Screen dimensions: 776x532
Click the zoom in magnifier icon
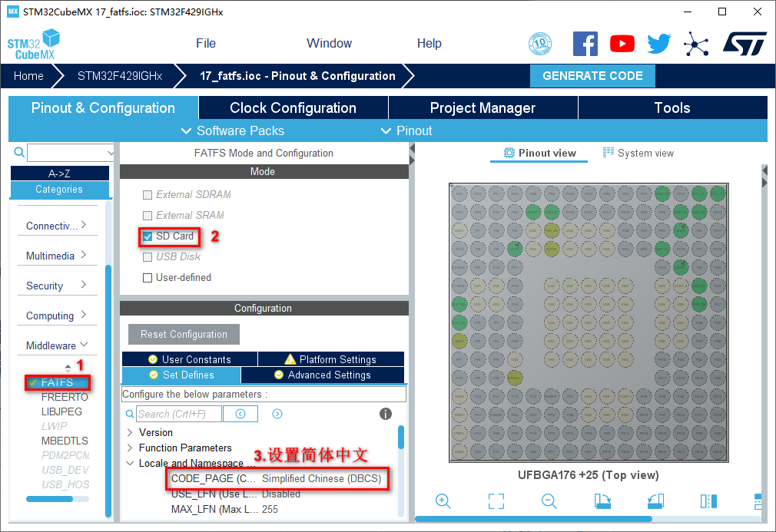443,501
